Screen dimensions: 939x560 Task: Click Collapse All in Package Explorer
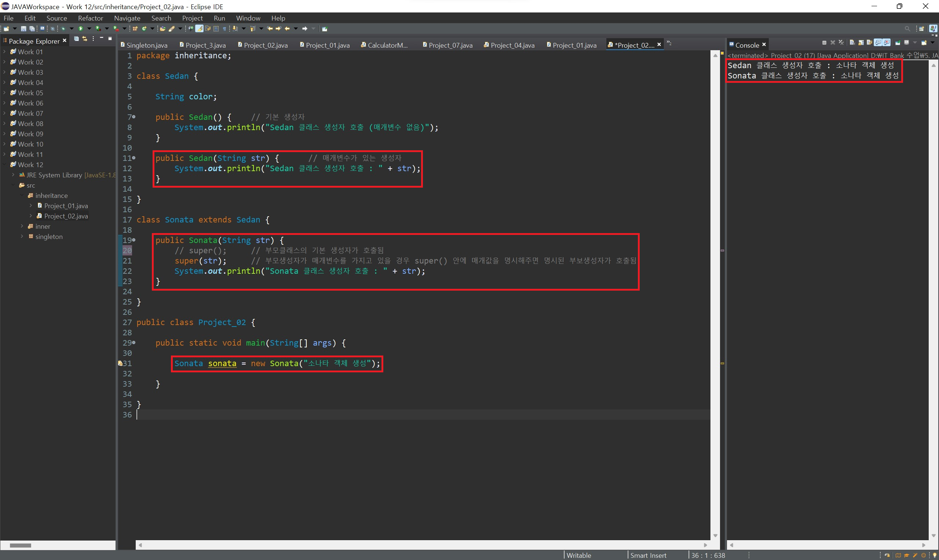tap(76, 38)
